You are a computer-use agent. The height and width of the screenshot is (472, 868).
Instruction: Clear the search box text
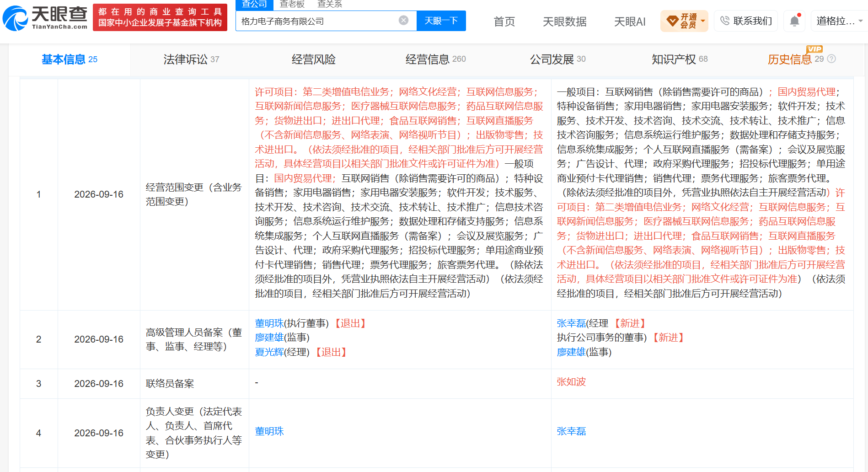[403, 21]
